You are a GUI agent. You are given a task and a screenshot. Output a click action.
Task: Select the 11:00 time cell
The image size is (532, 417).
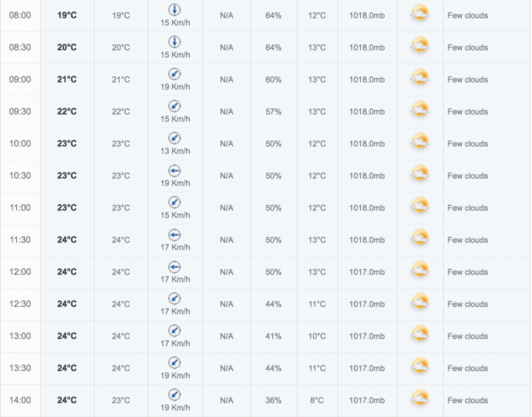pyautogui.click(x=20, y=208)
